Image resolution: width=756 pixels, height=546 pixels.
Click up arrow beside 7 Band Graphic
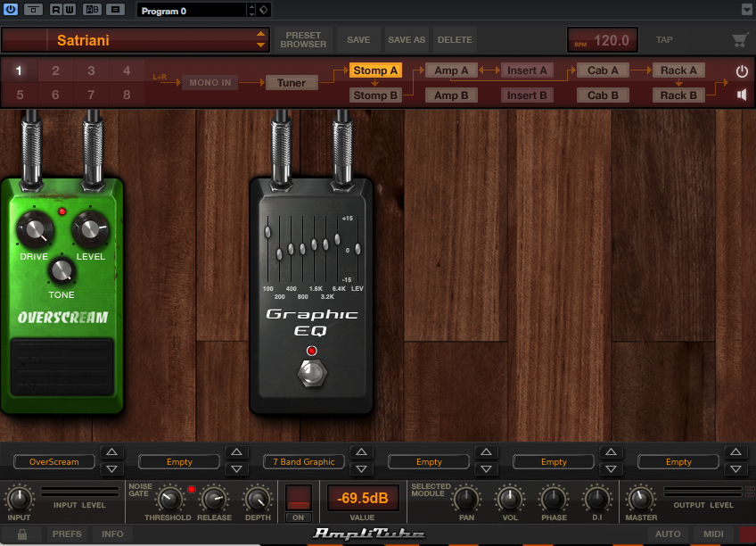point(362,452)
